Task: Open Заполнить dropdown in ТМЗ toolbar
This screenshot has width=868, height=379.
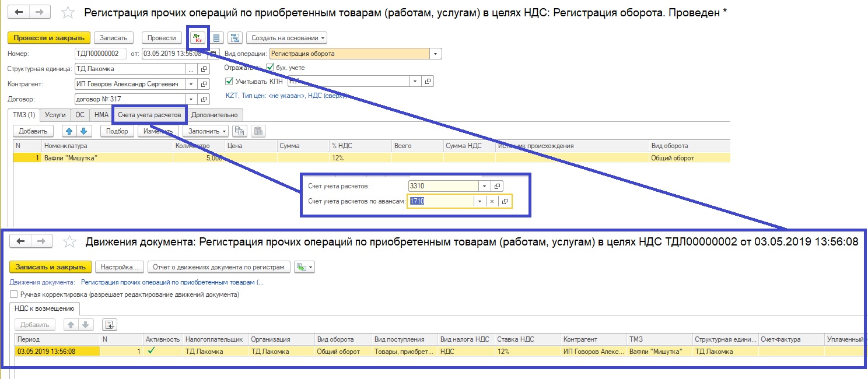Action: (205, 131)
